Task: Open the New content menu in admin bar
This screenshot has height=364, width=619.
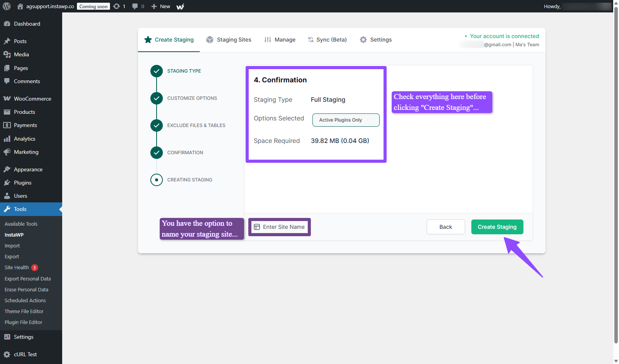Action: pyautogui.click(x=161, y=6)
